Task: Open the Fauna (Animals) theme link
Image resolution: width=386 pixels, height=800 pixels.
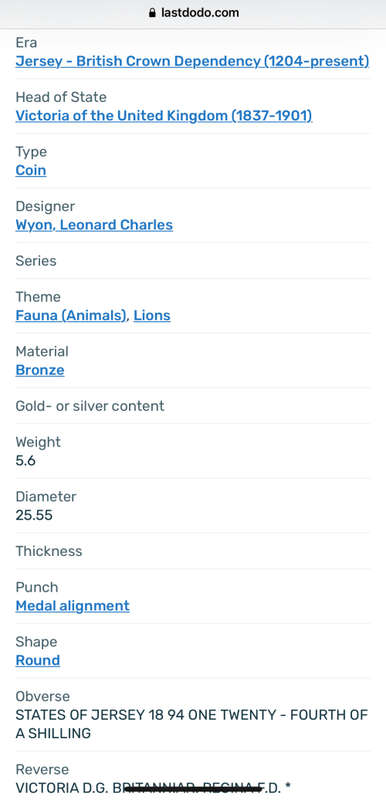Action: coord(70,315)
